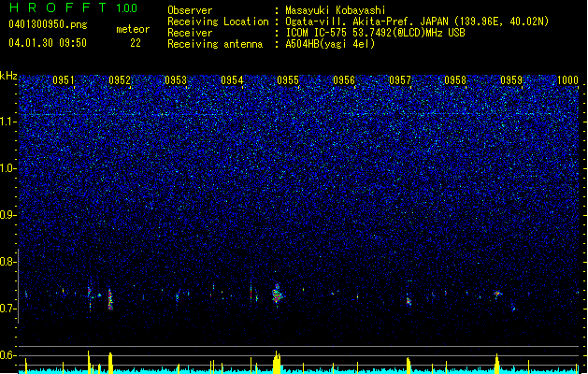Image resolution: width=588 pixels, height=374 pixels.
Task: Click the 0953 time marker
Action: (176, 80)
